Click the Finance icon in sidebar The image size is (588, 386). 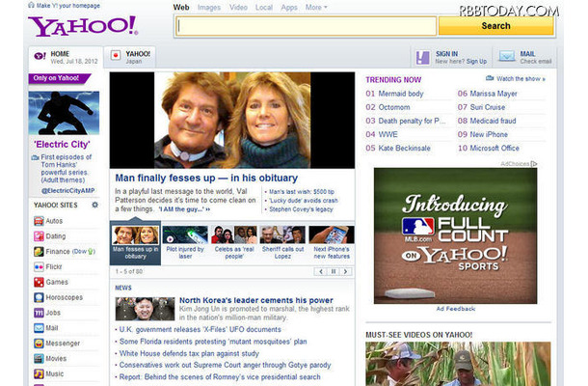39,252
